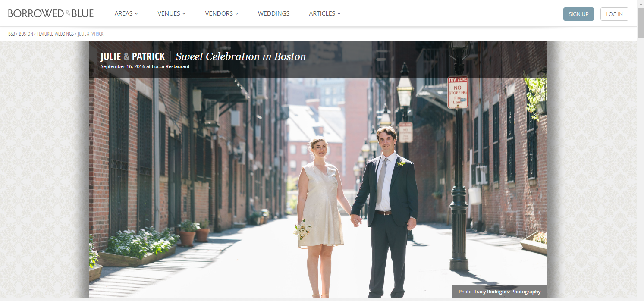Expand the ARTICLES navigation dropdown
Viewport: 644px width, 301px height.
[324, 13]
